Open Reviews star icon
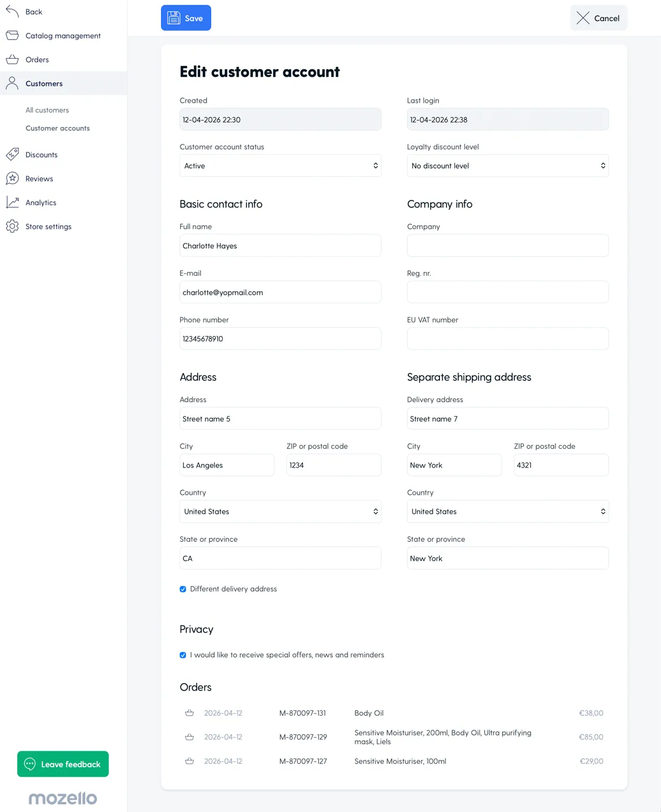Screen dimensions: 661x812 pos(12,178)
